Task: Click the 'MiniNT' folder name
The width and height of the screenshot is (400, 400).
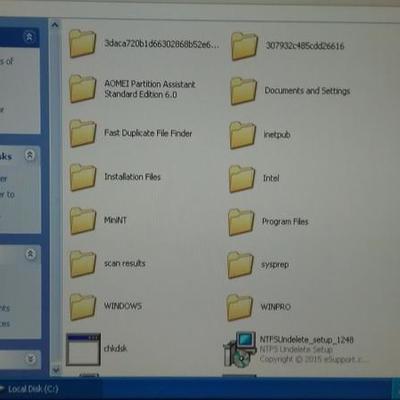Action: click(115, 220)
